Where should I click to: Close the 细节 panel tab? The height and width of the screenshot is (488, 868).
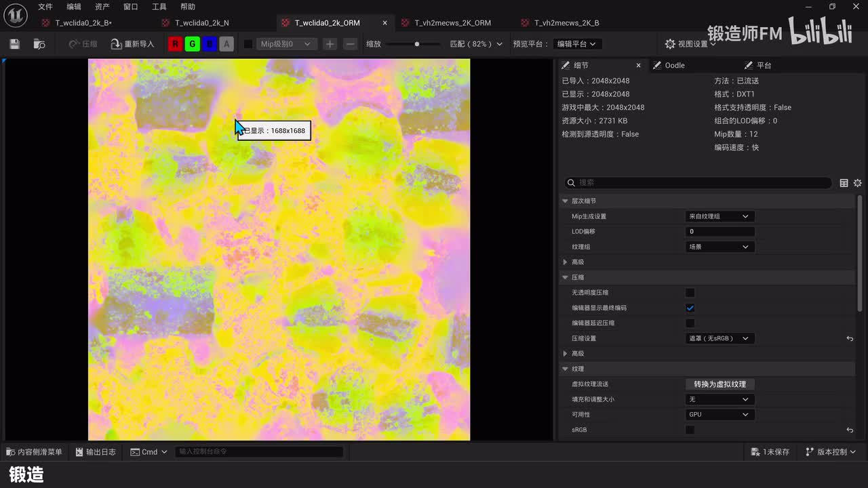638,66
